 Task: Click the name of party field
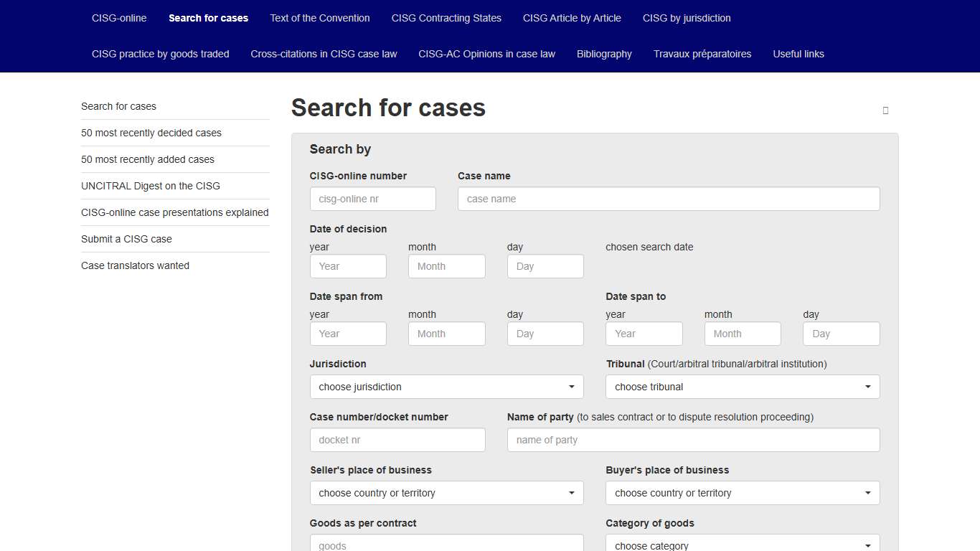click(x=693, y=440)
